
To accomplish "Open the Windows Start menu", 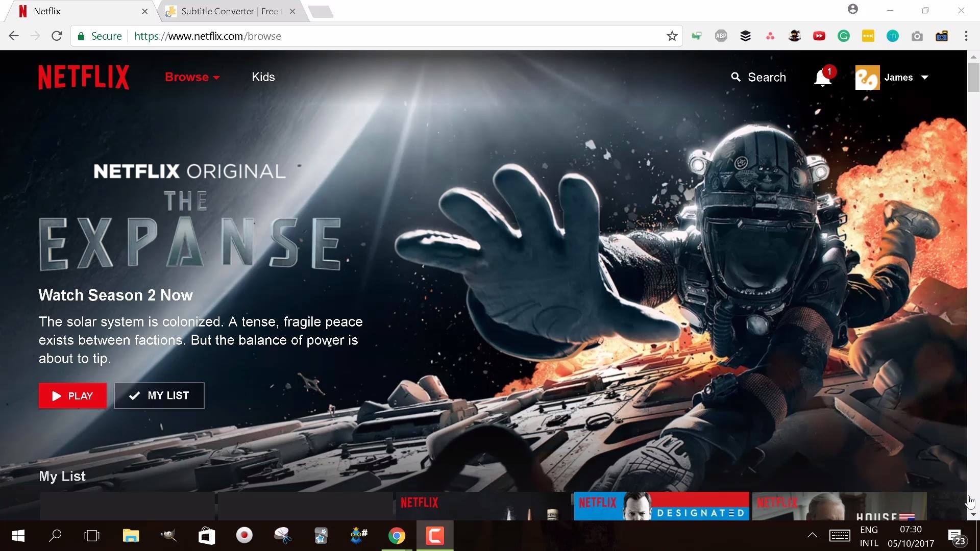I will pos(18,536).
